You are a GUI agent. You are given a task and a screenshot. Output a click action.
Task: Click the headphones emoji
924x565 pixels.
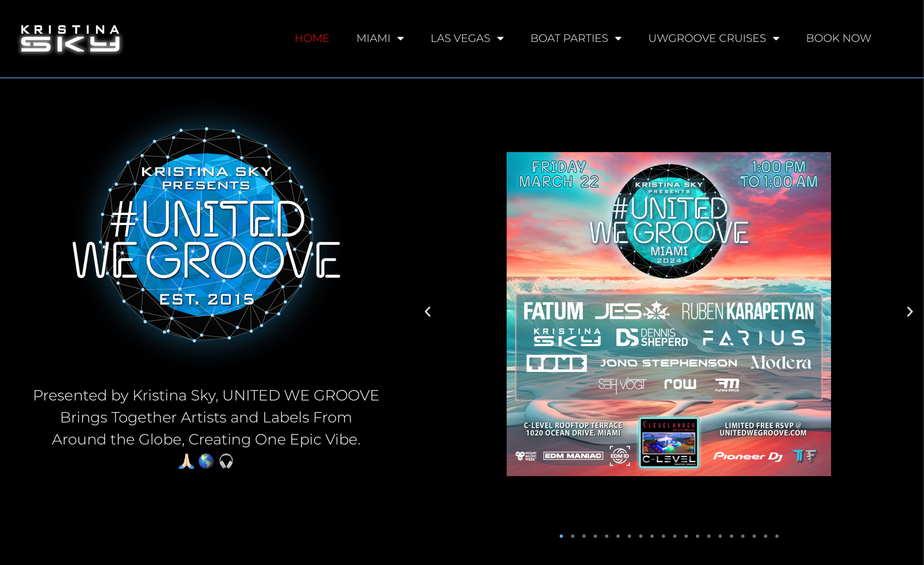[226, 461]
